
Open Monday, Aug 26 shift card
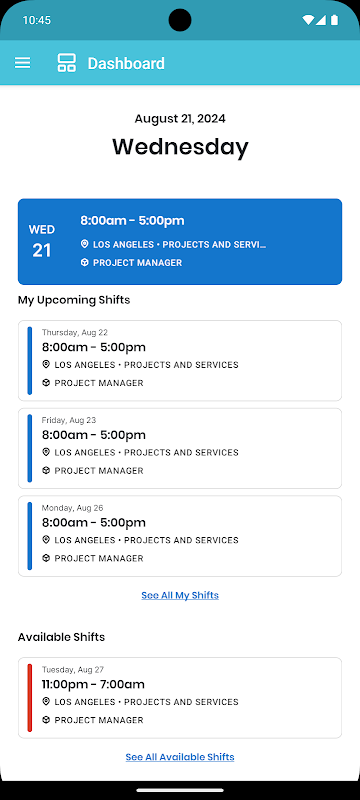click(x=180, y=536)
